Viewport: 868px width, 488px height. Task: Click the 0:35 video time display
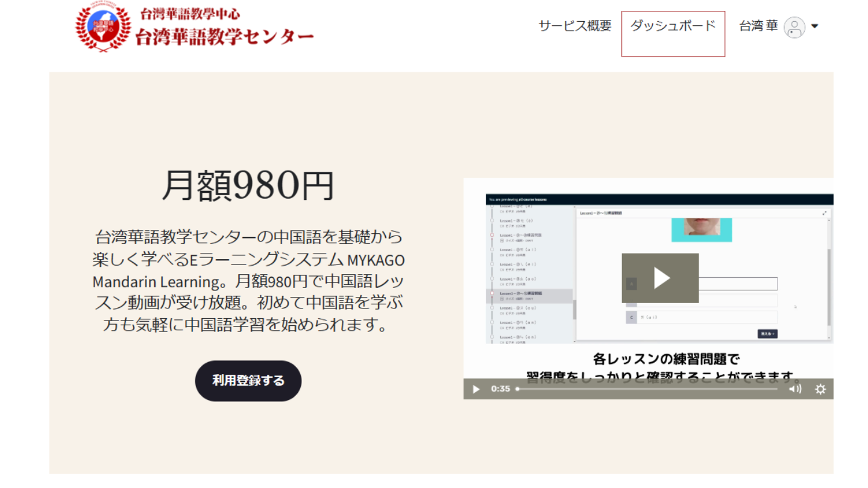click(500, 389)
